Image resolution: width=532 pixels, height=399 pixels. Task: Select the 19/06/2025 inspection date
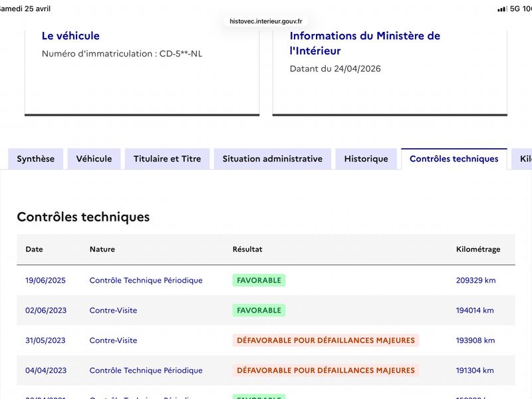click(45, 280)
